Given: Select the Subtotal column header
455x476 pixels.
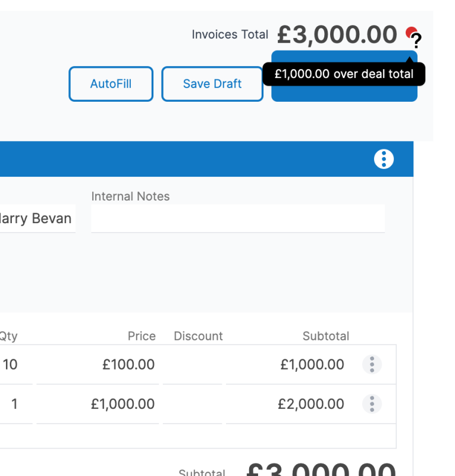Looking at the screenshot, I should pyautogui.click(x=326, y=336).
